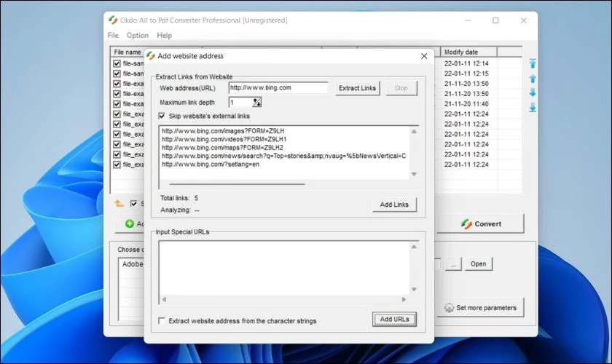Click the Maximum link depth field

pyautogui.click(x=240, y=102)
